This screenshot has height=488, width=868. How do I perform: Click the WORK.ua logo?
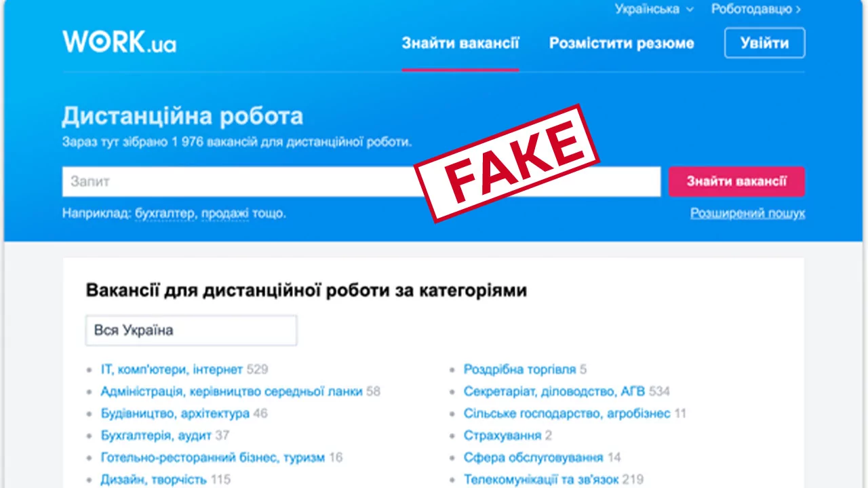(119, 42)
